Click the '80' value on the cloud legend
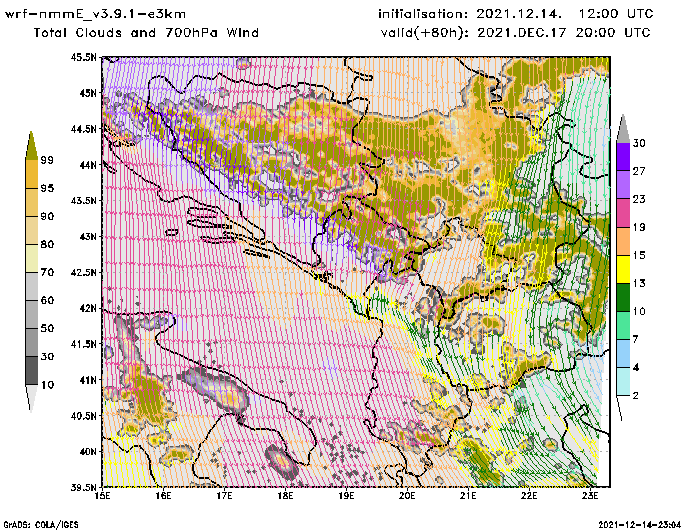The height and width of the screenshot is (530, 700). coord(47,245)
